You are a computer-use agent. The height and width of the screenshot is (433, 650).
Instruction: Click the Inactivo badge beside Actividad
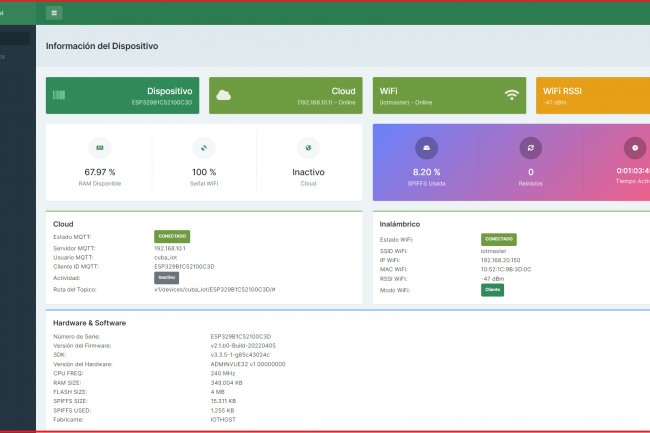click(166, 277)
